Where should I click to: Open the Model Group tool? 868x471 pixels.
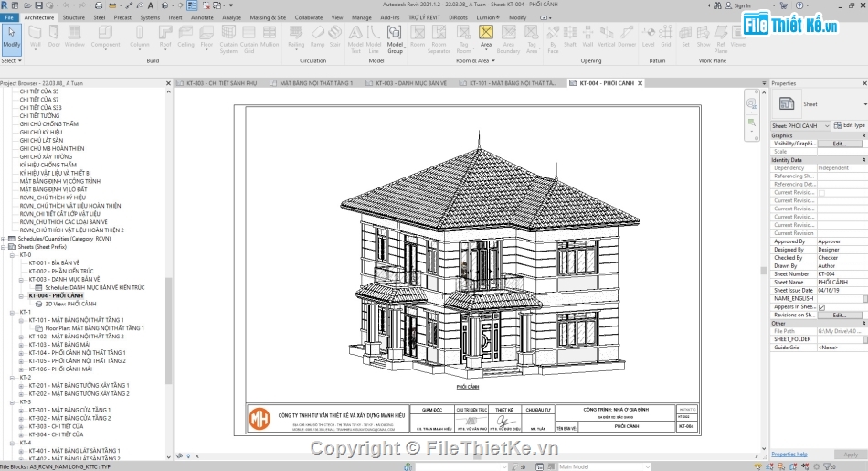click(395, 39)
